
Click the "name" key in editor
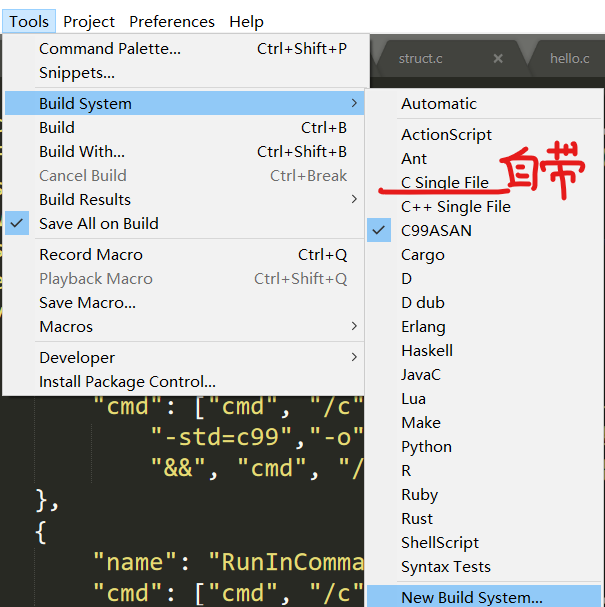pyautogui.click(x=135, y=562)
